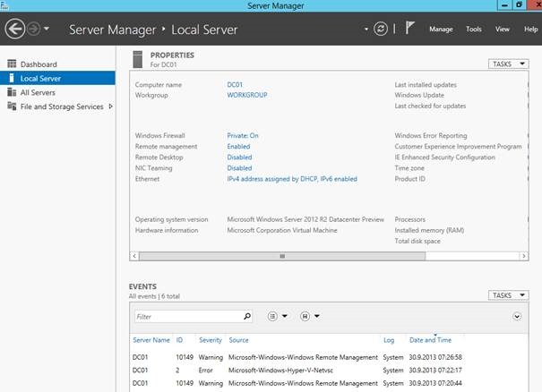Click the properties horizontal scrollbar thumb
The height and width of the screenshot is (392, 542).
click(282, 256)
